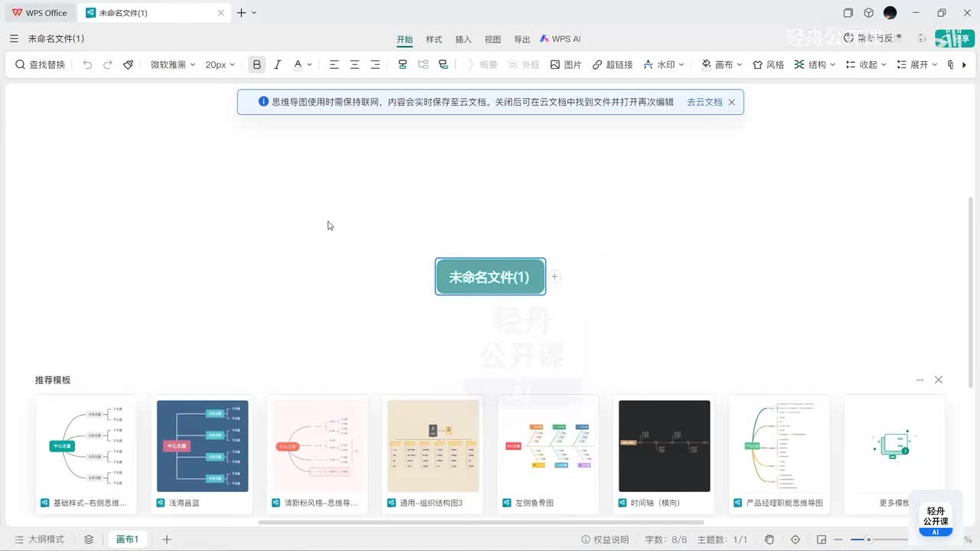The height and width of the screenshot is (551, 980).
Task: Choose the 时间轴（横向）template
Action: 665,455
